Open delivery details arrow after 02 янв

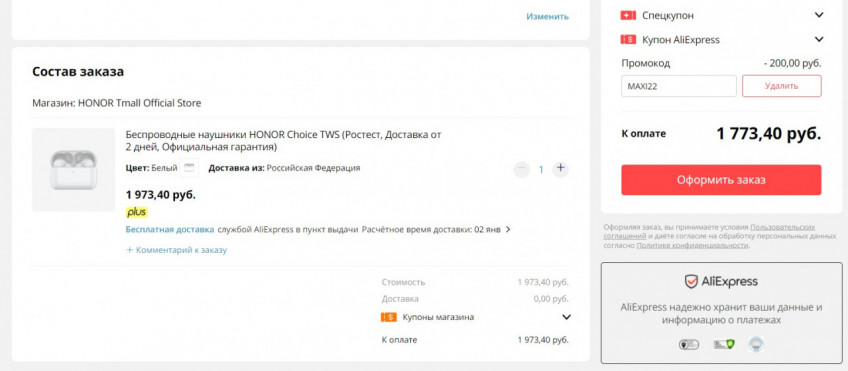508,229
